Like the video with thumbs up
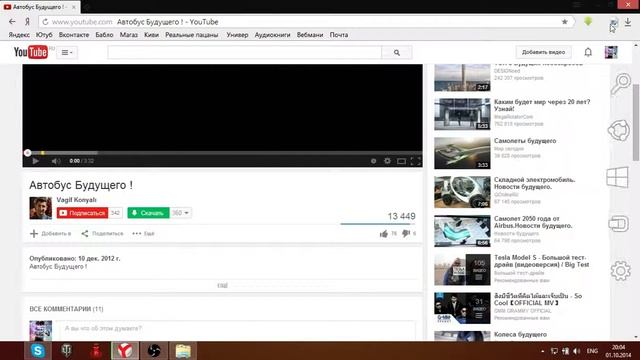 pyautogui.click(x=384, y=233)
